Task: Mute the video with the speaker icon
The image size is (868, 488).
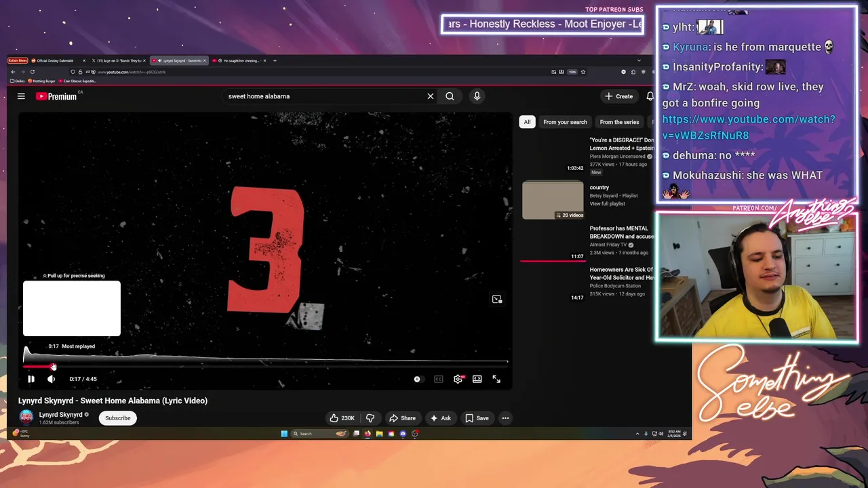Action: [51, 379]
